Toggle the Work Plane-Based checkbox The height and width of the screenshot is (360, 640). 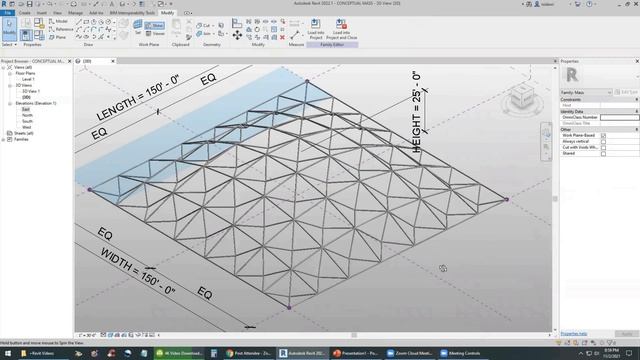pyautogui.click(x=603, y=136)
